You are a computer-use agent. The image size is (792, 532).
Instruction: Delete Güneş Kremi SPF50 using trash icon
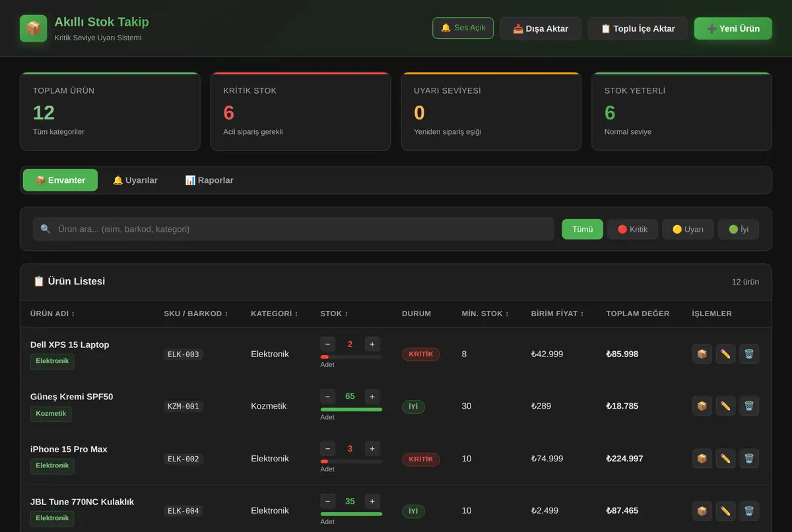point(749,406)
